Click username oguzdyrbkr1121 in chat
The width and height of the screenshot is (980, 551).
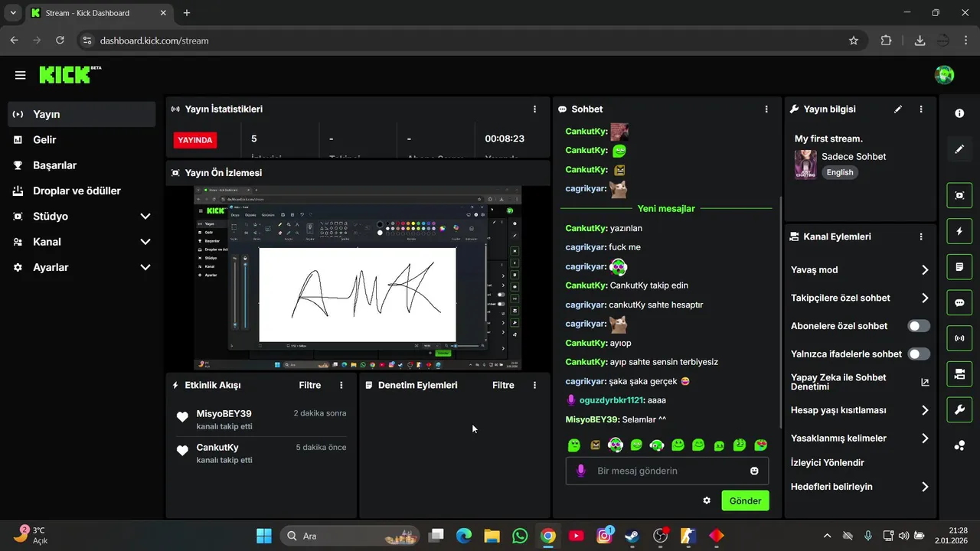click(x=612, y=400)
